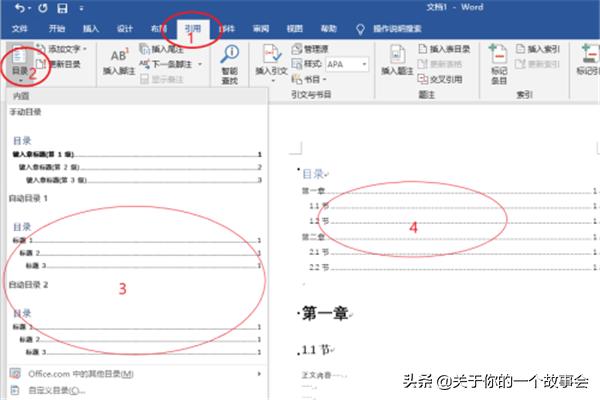Click the 插入题注 (Insert Caption) icon
The image size is (600, 400).
(x=394, y=60)
